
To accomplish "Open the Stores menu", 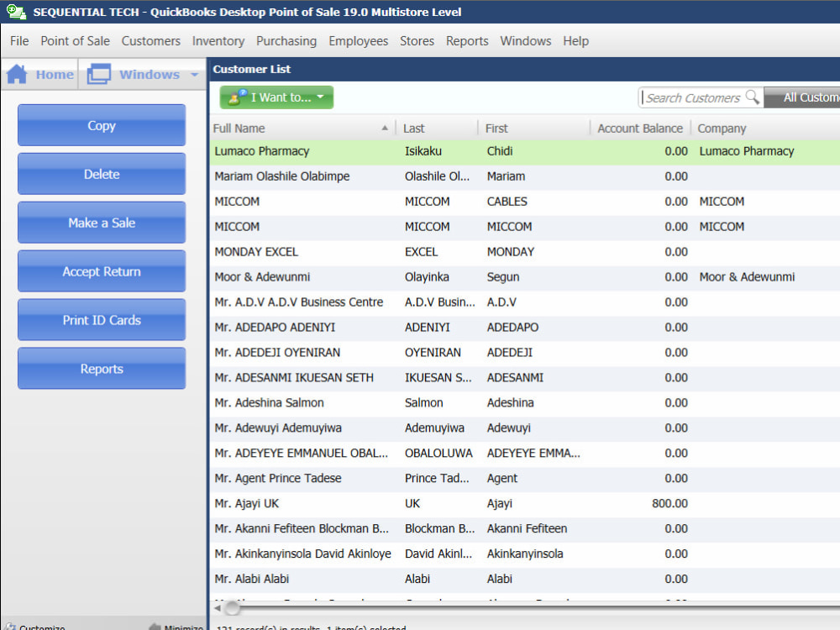I will (x=417, y=40).
